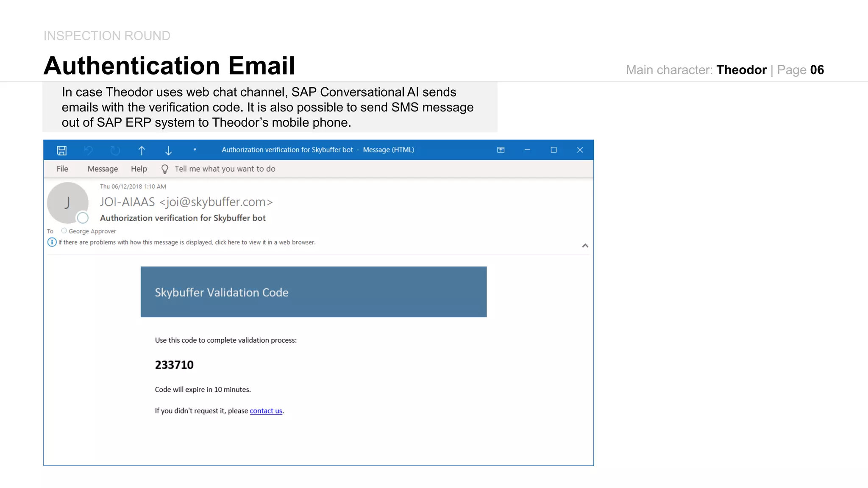Minimize the message window
Viewport: 868px width, 488px height.
pos(527,150)
